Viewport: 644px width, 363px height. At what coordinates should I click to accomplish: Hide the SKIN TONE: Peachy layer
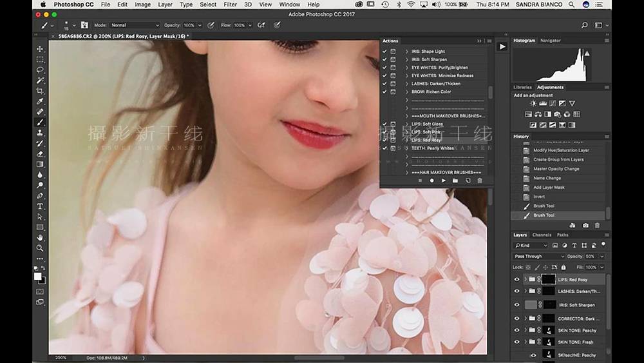tap(516, 330)
